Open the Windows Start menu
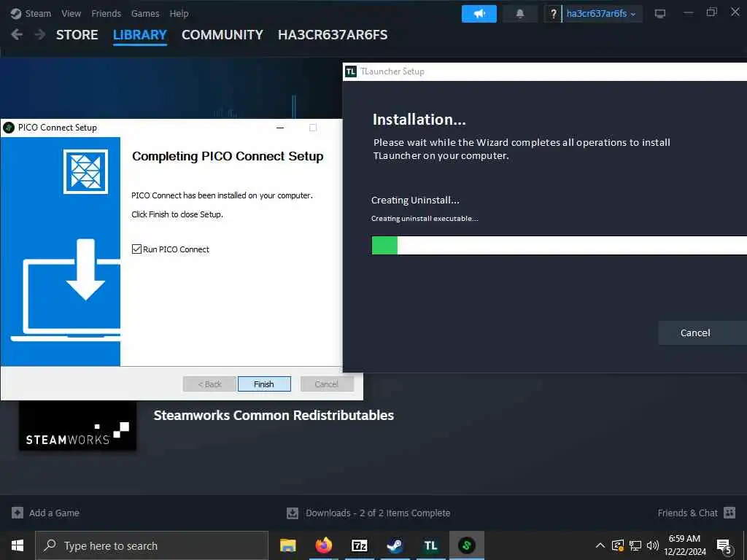 click(18, 545)
